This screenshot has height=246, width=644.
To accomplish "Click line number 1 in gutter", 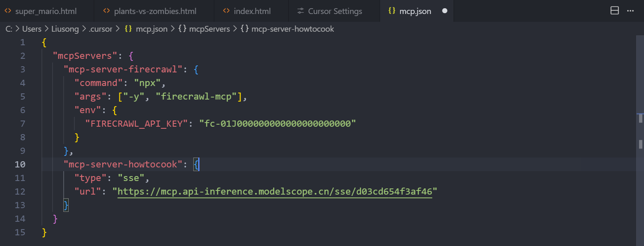I will coord(23,42).
